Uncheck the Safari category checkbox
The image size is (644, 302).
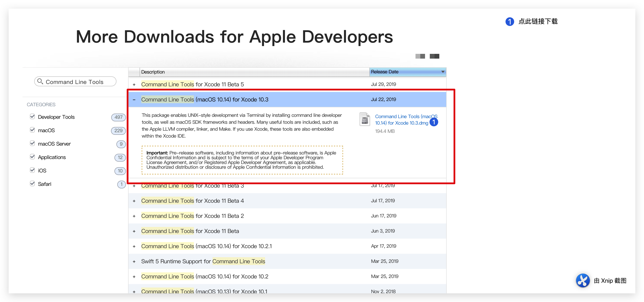pos(32,184)
